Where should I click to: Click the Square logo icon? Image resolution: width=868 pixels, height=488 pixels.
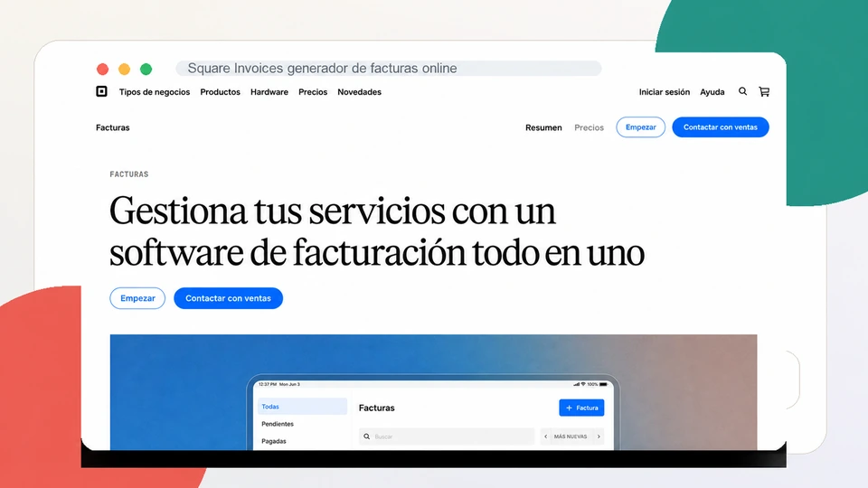(x=101, y=91)
